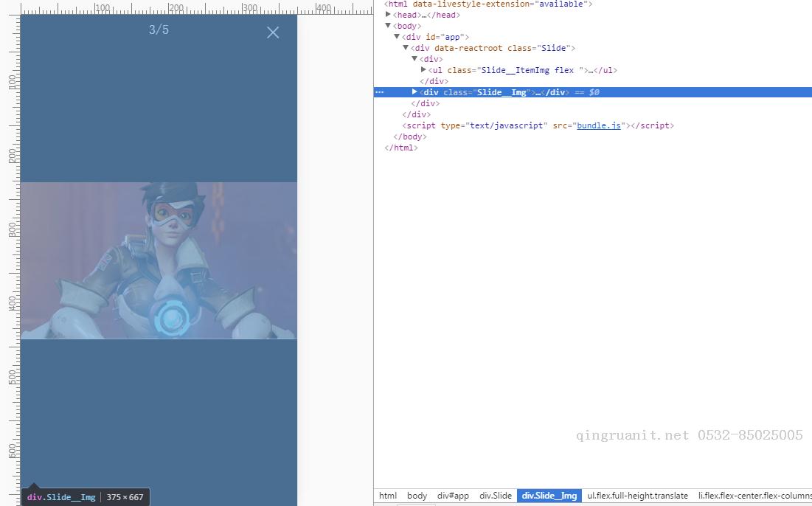Expand the selected div Slide__Img node
812x506 pixels.
[414, 91]
